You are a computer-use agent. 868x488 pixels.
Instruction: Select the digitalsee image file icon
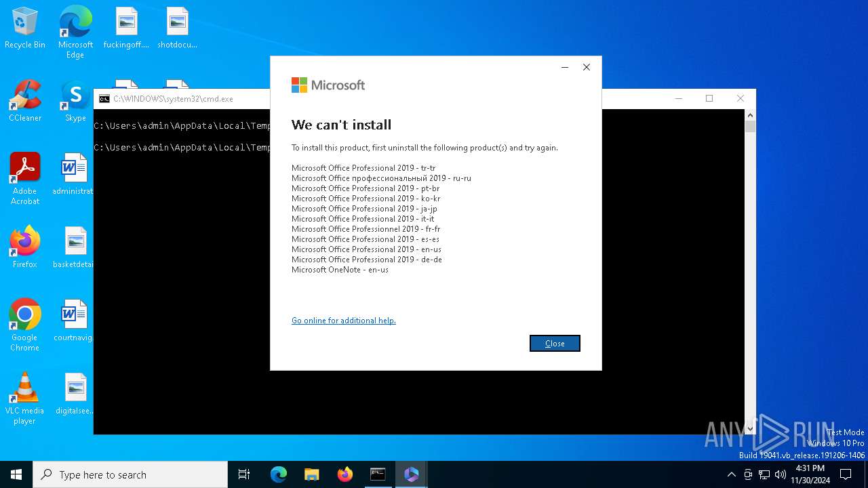coord(74,394)
